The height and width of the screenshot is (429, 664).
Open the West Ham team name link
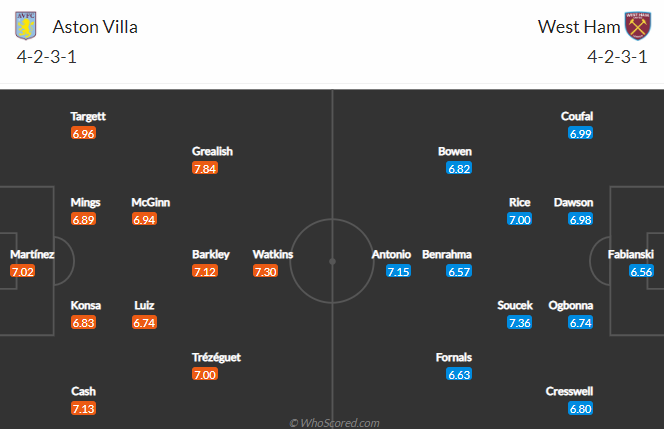click(x=579, y=27)
